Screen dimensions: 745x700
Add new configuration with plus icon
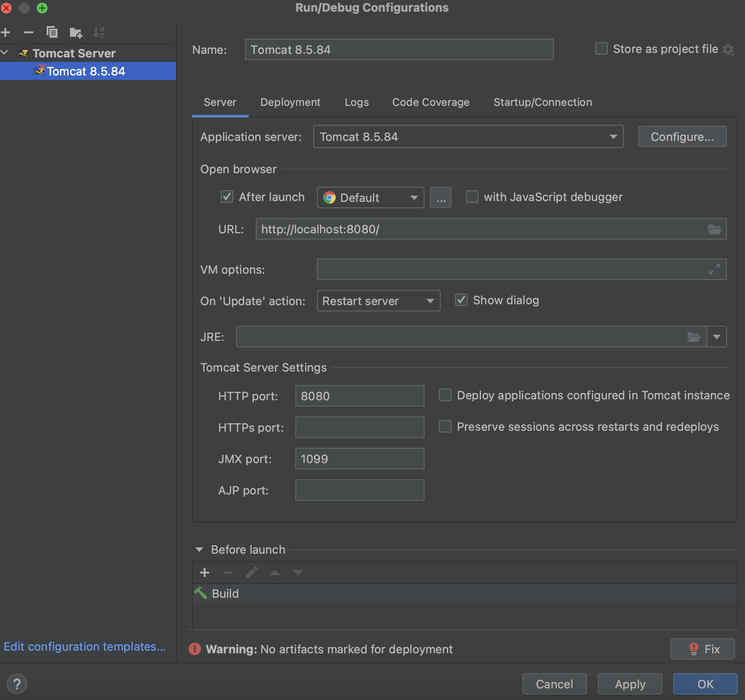(x=6, y=32)
